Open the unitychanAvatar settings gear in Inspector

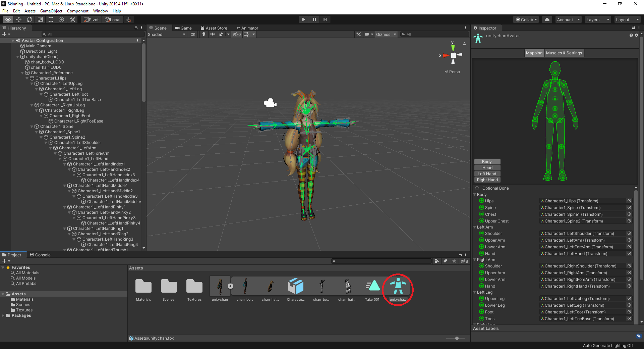[637, 36]
